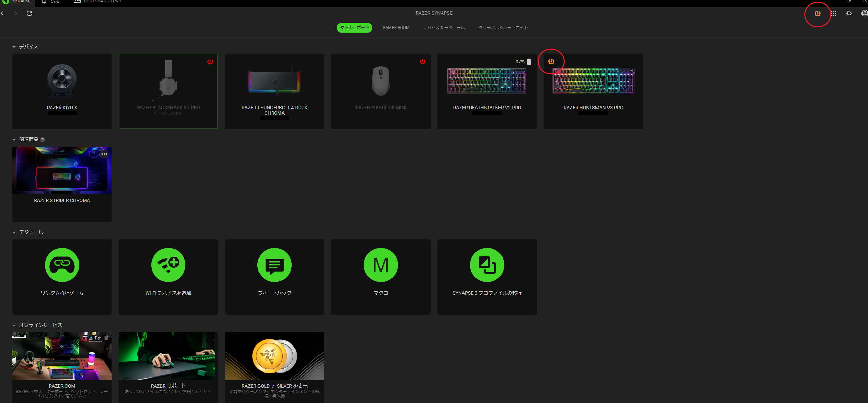This screenshot has width=868, height=403.
Task: Open the RAZER STRIDER CHROMA label
Action: click(x=62, y=201)
